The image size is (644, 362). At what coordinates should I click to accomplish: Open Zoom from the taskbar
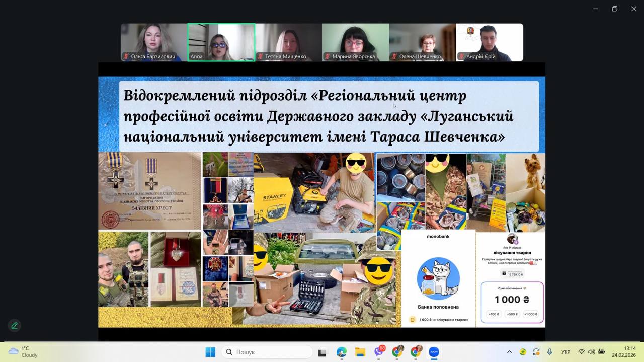pyautogui.click(x=434, y=352)
